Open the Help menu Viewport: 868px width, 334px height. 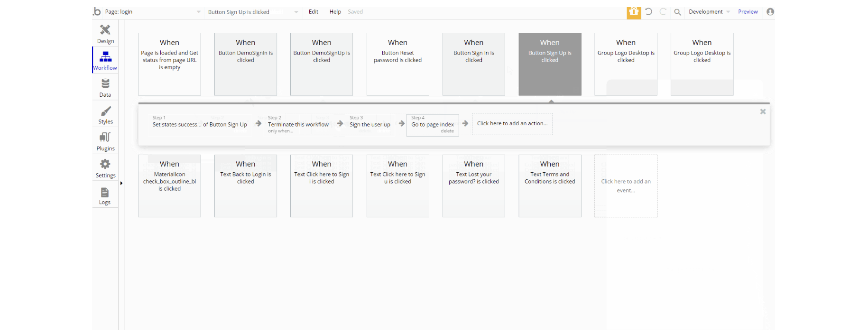pos(335,12)
